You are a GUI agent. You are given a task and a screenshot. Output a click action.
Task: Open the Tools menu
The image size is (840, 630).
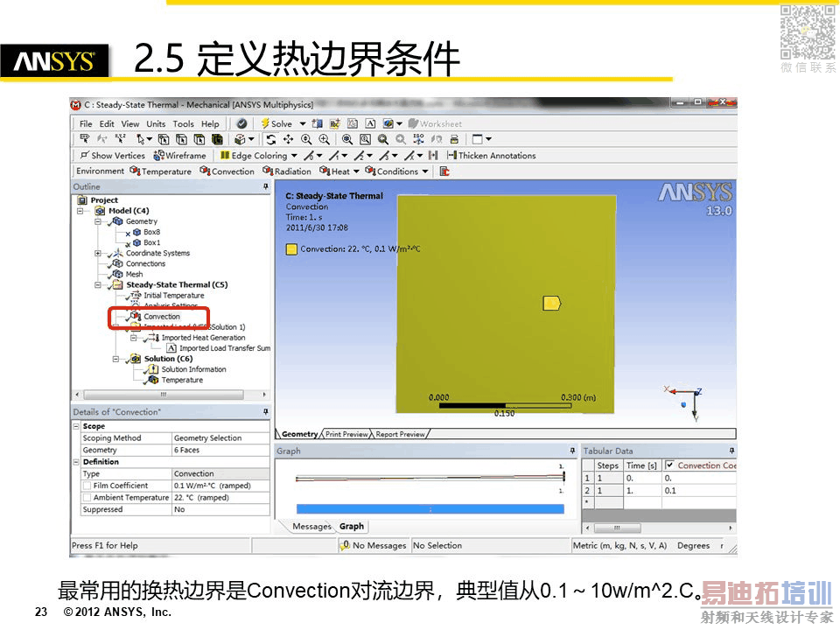183,123
